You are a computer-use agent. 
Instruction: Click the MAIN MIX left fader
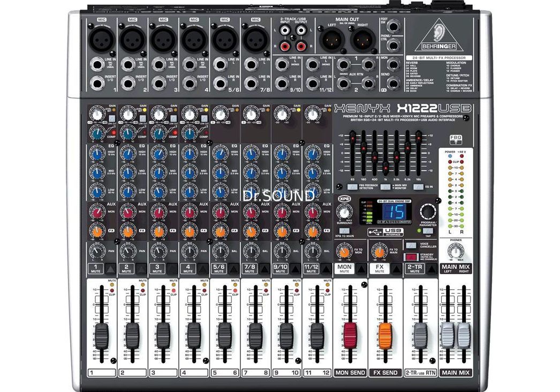coord(448,336)
